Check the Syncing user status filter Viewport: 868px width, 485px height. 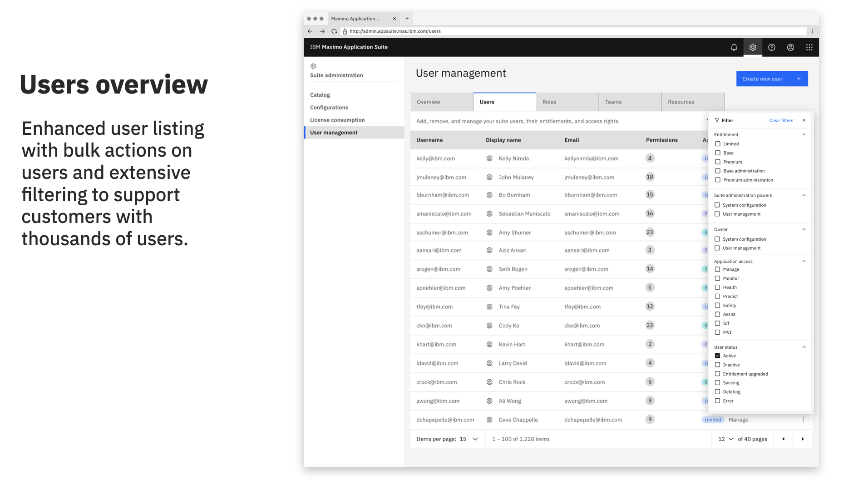click(x=717, y=383)
